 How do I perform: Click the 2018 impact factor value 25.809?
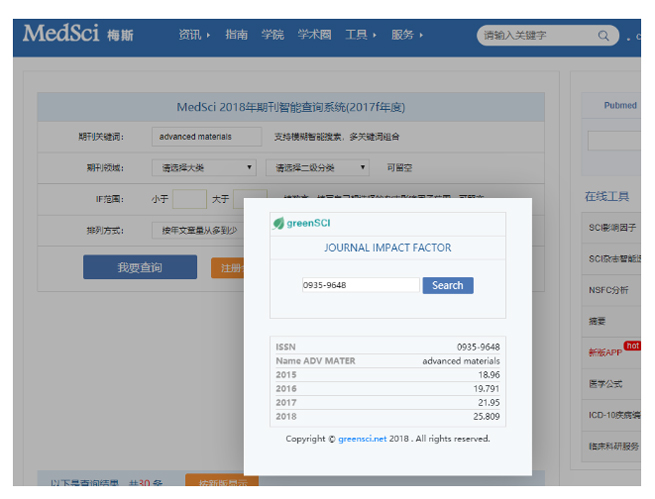coord(486,416)
